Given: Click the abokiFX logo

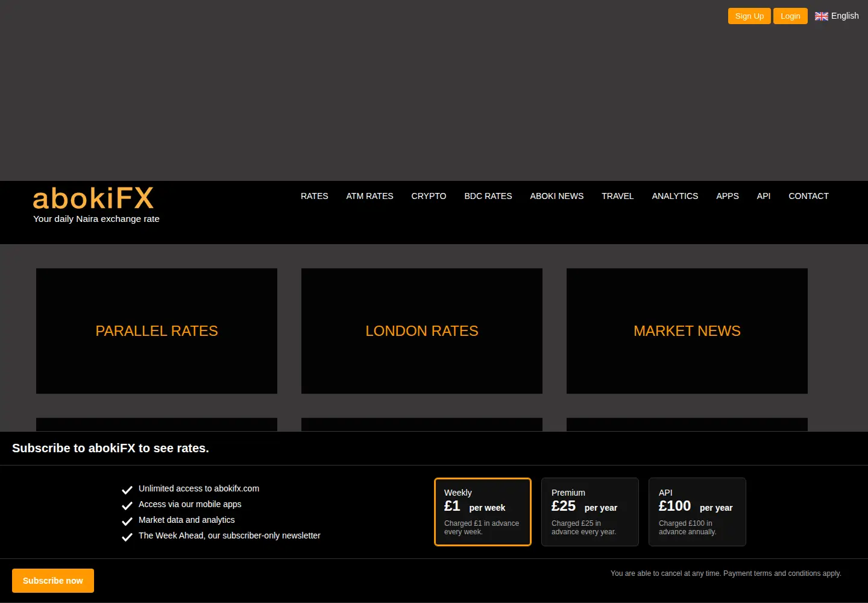Looking at the screenshot, I should pyautogui.click(x=93, y=198).
